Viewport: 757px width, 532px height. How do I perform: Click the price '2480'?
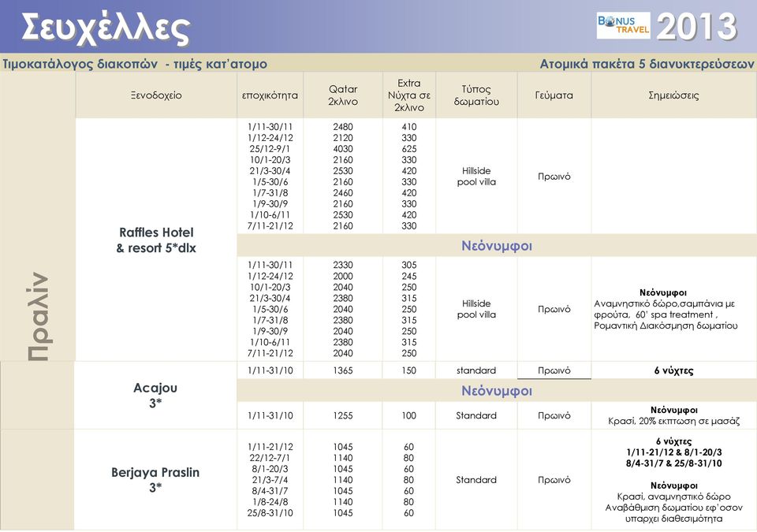343,126
